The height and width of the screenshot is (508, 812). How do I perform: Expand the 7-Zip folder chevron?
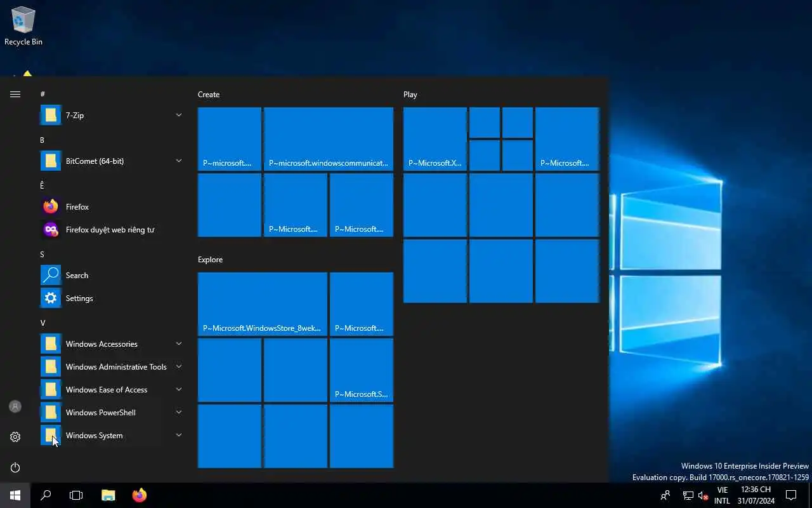click(x=179, y=115)
